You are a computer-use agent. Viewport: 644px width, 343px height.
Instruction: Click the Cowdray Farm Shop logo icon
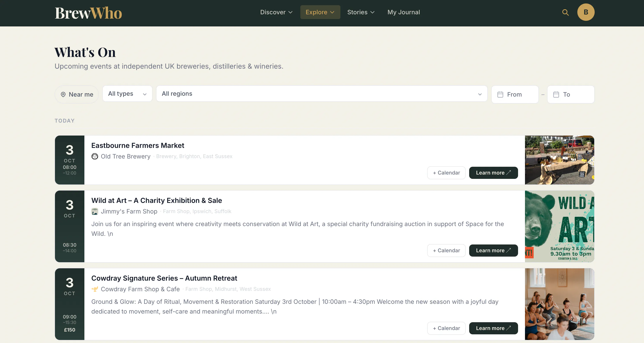point(95,289)
